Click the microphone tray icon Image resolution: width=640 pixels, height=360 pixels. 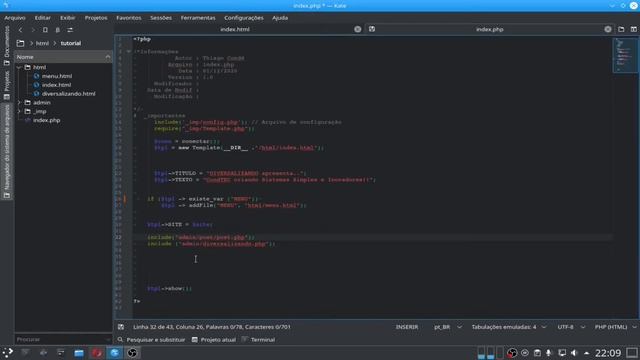pos(549,353)
